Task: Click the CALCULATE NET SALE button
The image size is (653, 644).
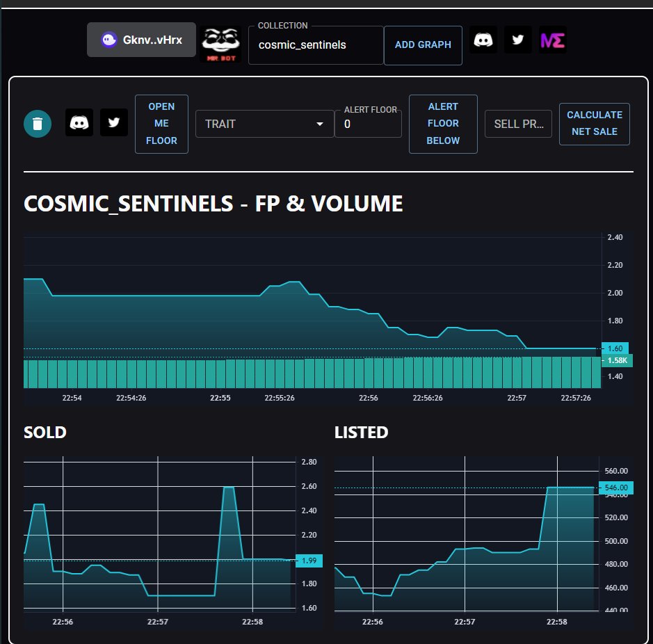Action: (x=595, y=124)
